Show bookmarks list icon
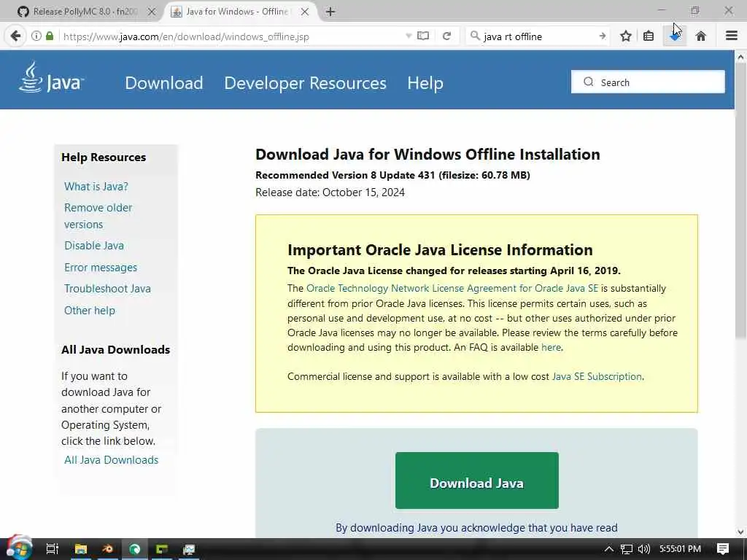The height and width of the screenshot is (560, 747). click(x=649, y=36)
